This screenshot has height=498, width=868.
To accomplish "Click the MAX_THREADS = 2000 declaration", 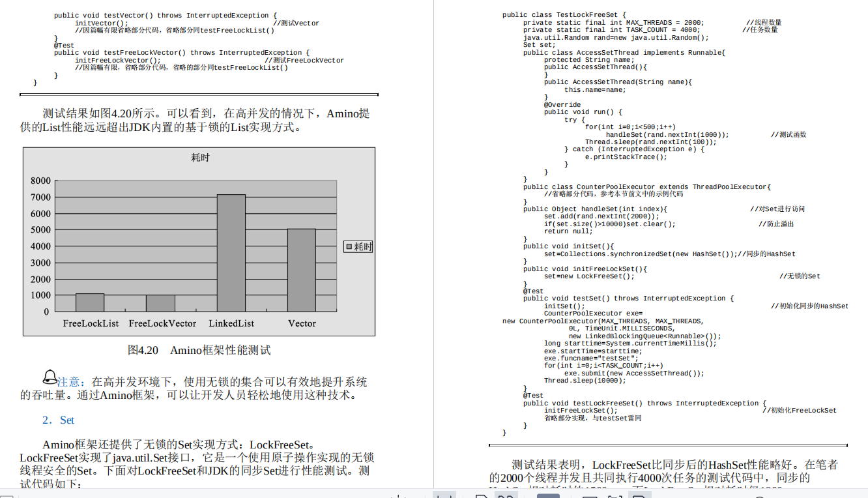I will point(613,23).
